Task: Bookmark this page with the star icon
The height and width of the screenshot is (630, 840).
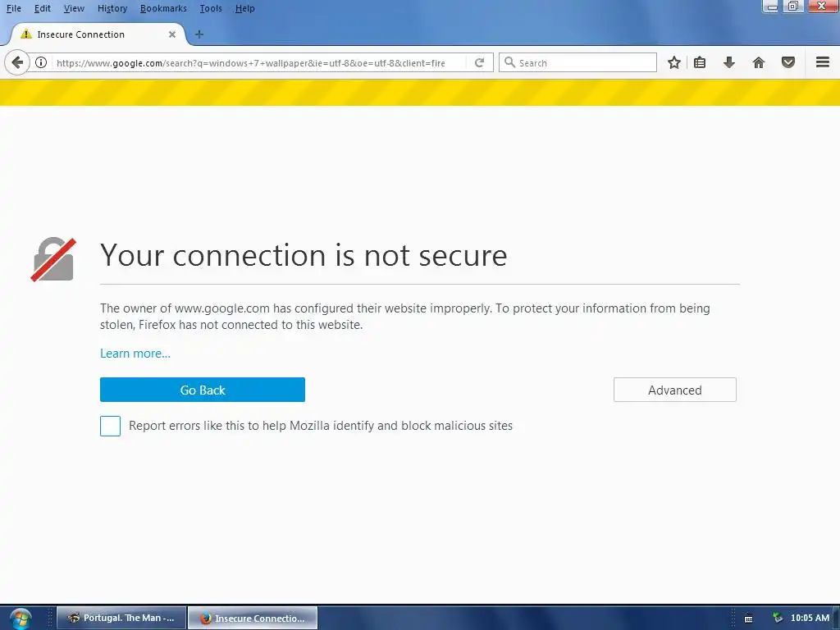Action: pos(674,62)
